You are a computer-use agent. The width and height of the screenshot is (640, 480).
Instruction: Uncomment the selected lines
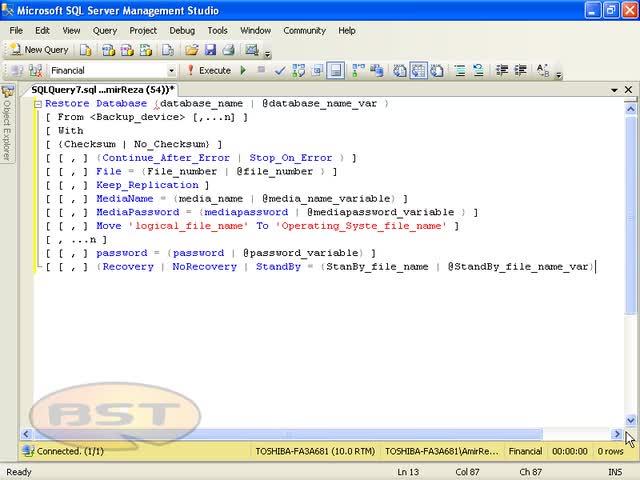pyautogui.click(x=478, y=71)
